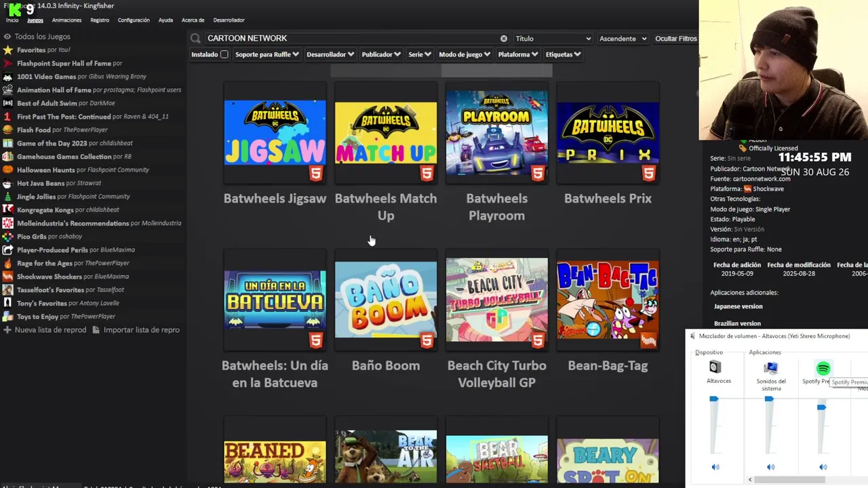Expand the Publicador filter dropdown
This screenshot has width=868, height=488.
(x=381, y=54)
